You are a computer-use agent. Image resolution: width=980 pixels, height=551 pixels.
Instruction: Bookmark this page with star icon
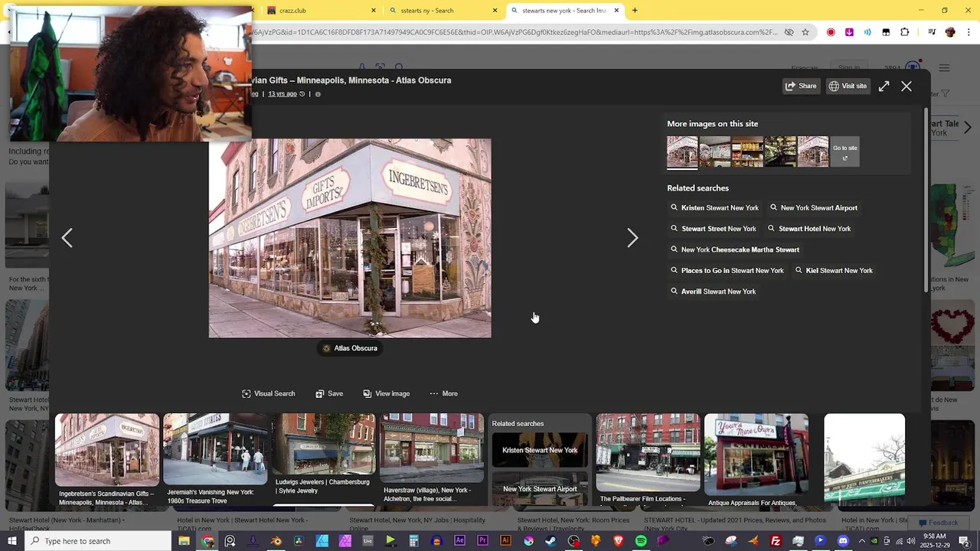coord(805,32)
